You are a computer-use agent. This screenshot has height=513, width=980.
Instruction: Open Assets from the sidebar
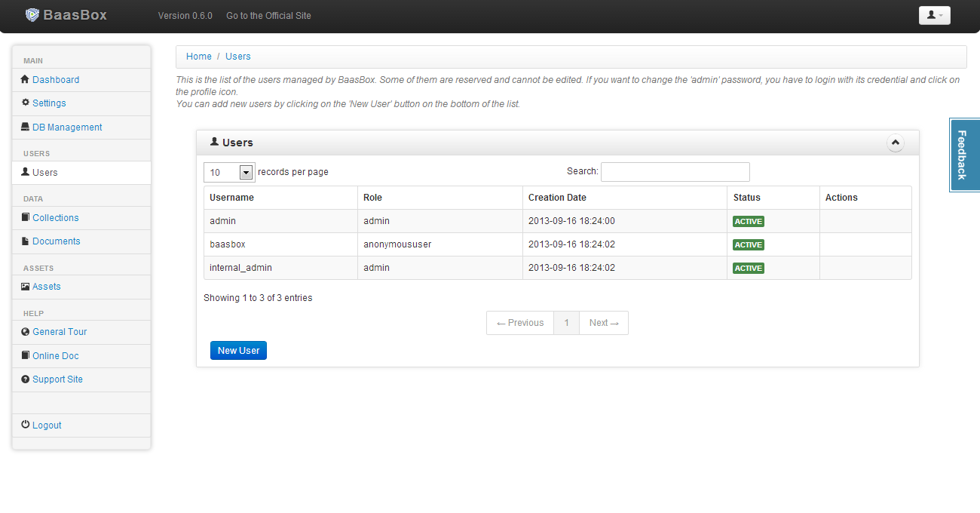click(46, 286)
